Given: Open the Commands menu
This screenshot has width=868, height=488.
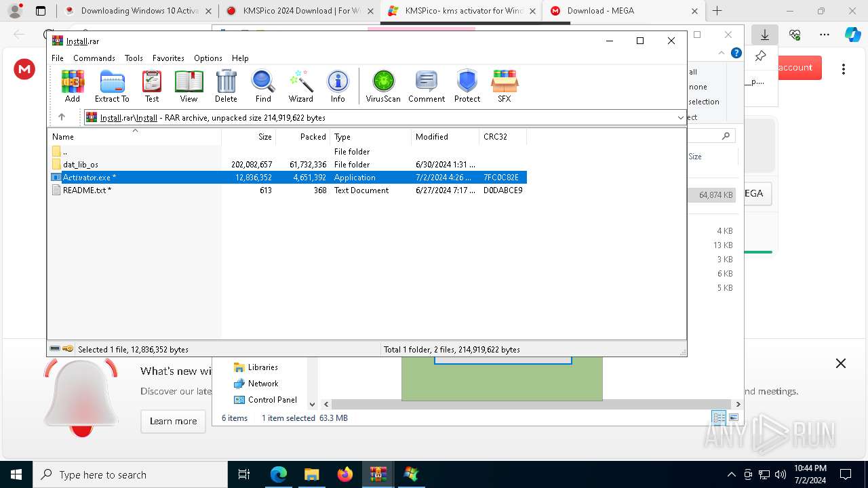Looking at the screenshot, I should pyautogui.click(x=94, y=58).
